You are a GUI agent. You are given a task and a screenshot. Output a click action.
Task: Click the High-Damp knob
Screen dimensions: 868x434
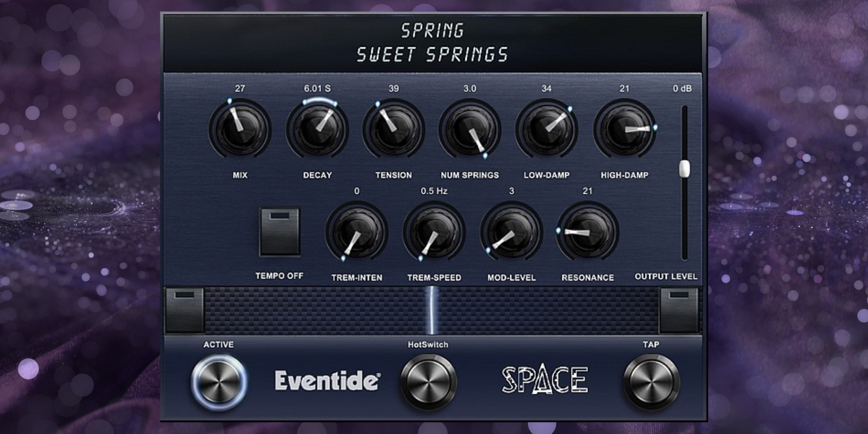(x=624, y=129)
